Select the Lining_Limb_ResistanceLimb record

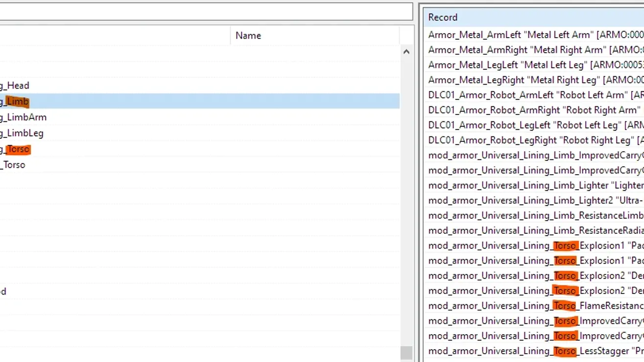point(534,216)
